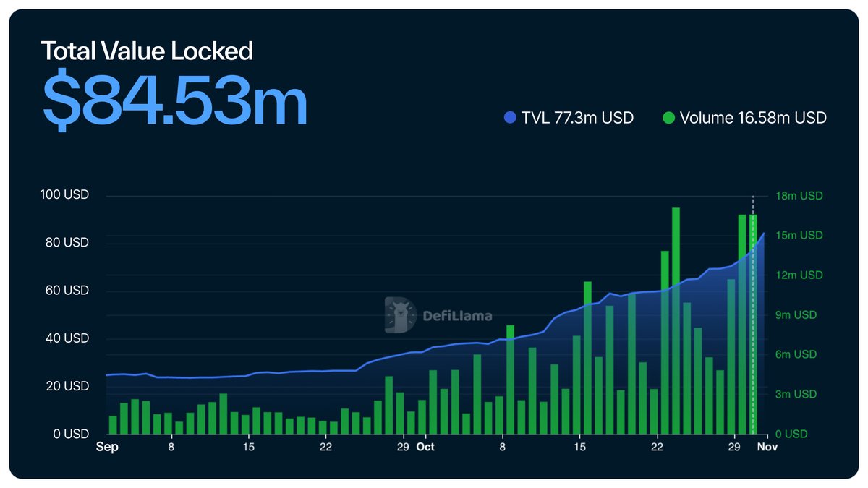Click the 100 USD left-axis label

(x=64, y=194)
